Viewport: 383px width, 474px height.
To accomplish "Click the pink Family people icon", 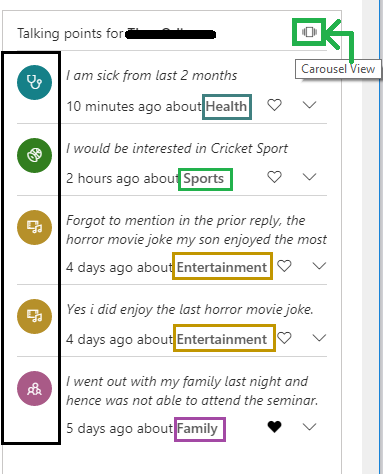I will click(34, 388).
